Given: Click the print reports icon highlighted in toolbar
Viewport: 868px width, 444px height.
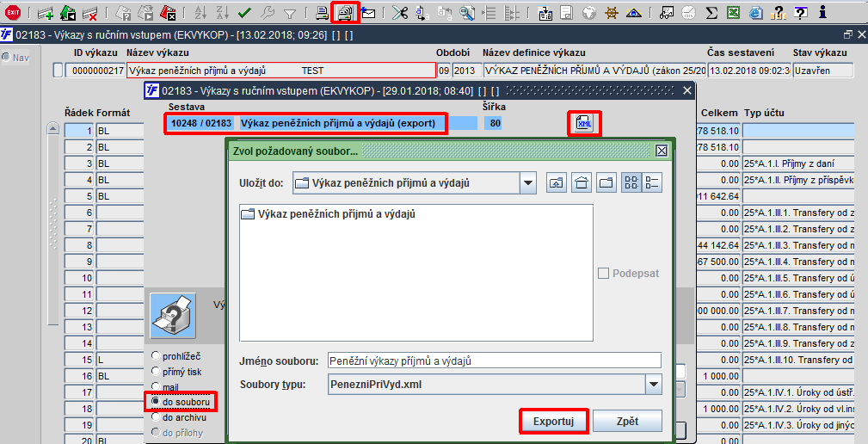Looking at the screenshot, I should point(346,12).
